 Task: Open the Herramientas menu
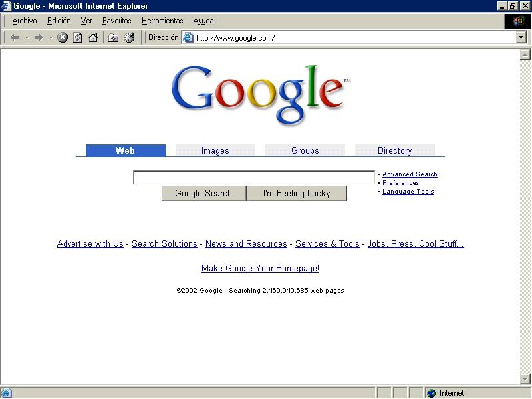click(x=162, y=21)
